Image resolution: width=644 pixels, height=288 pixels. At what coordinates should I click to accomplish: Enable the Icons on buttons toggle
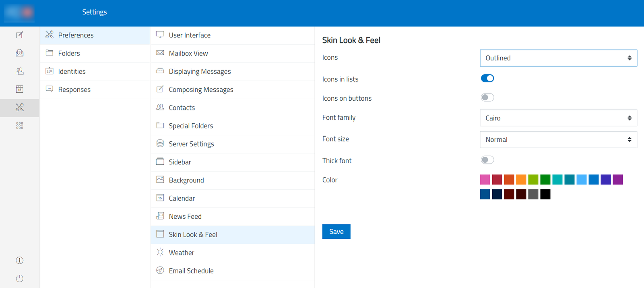[487, 97]
